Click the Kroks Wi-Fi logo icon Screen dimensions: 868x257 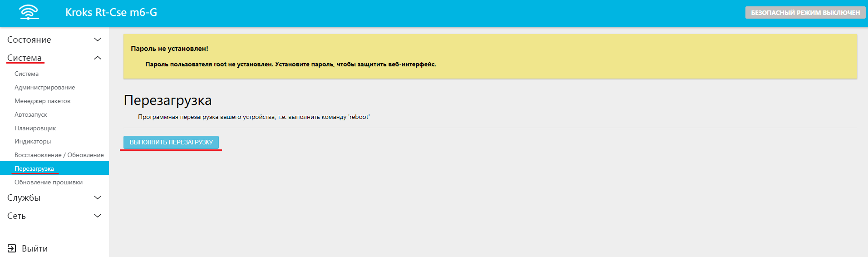[29, 12]
